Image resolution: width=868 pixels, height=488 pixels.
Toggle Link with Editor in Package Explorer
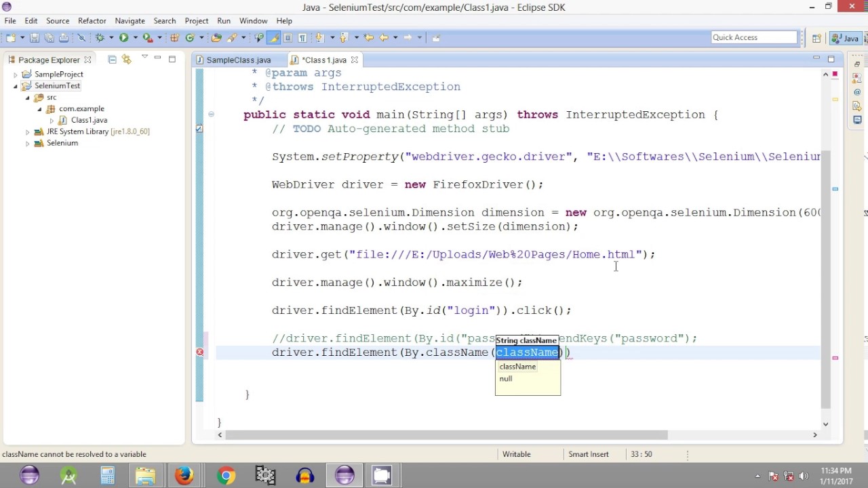tap(127, 60)
